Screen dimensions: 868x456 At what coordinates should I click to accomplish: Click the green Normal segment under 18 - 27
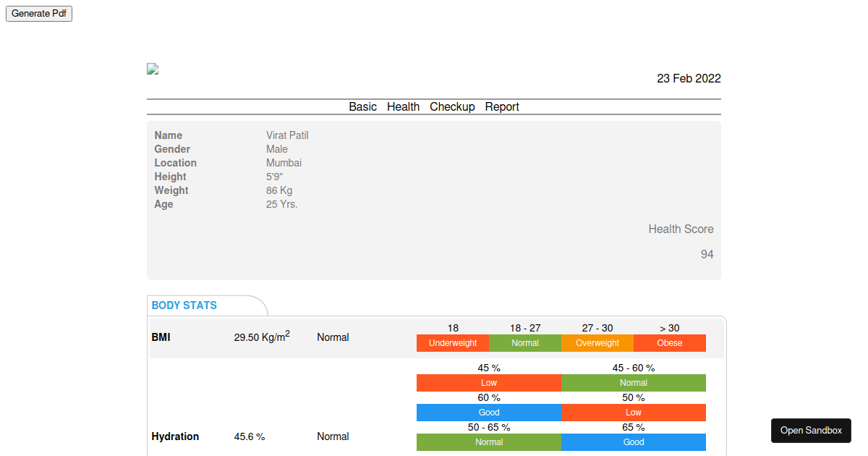click(525, 343)
